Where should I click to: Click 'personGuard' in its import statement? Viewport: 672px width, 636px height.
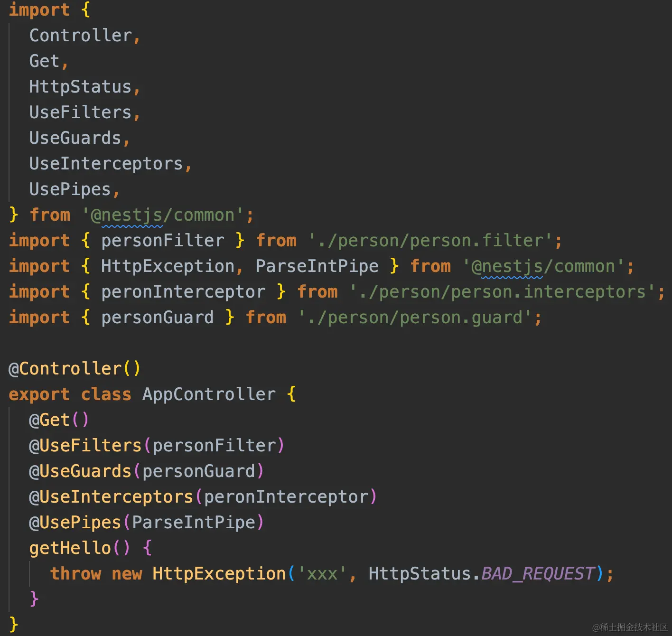pyautogui.click(x=158, y=318)
